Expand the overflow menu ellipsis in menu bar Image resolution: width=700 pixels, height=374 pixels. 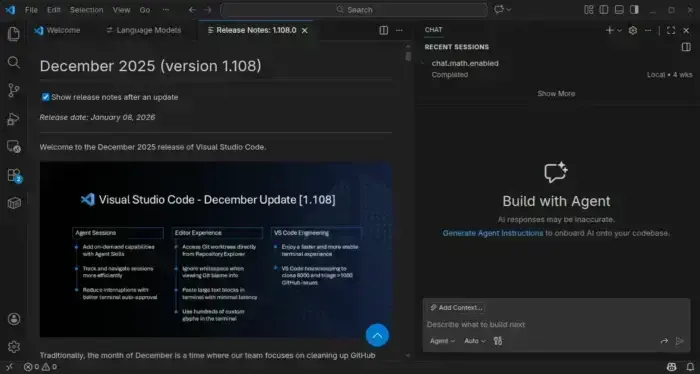166,10
